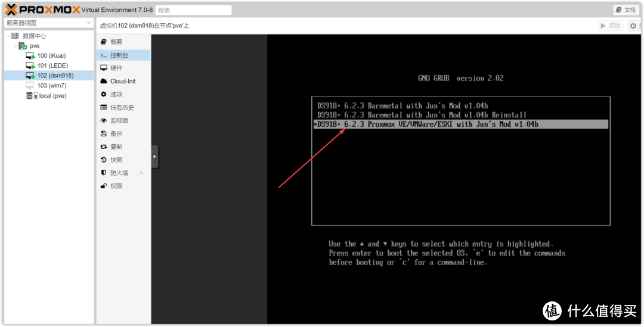Toggle the console side panel handle
The height and width of the screenshot is (327, 644).
pos(155,157)
